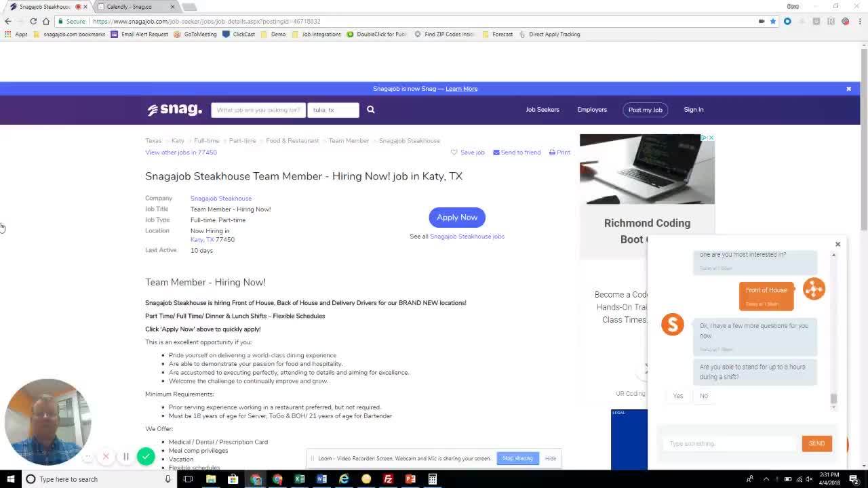Focus the chat Type something field
Screen dimensions: 868x488
point(730,444)
